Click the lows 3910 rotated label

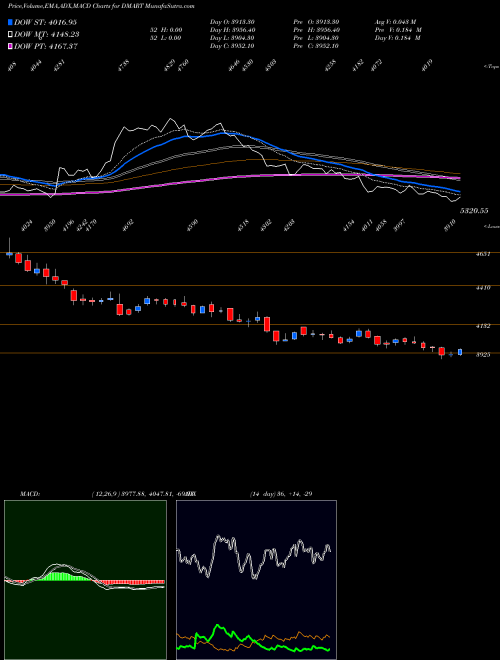point(450,225)
